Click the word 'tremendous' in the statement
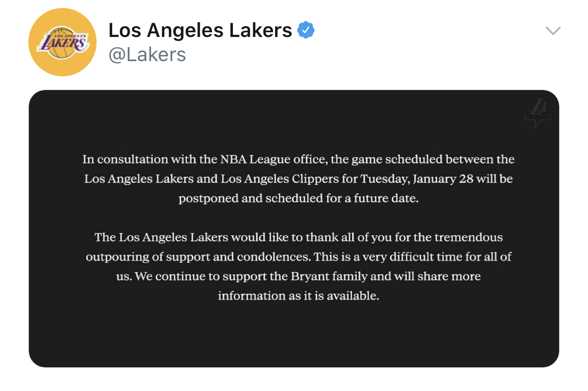This screenshot has width=588, height=391. [469, 237]
